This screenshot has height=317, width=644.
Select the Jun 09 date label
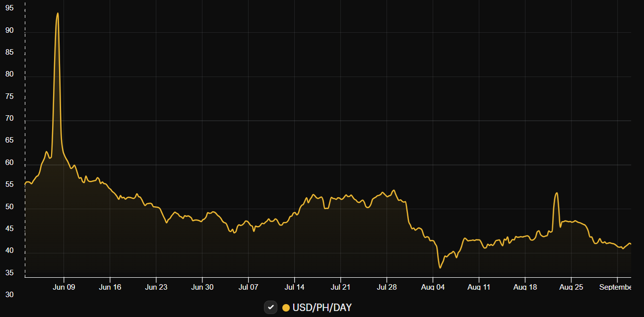click(64, 287)
